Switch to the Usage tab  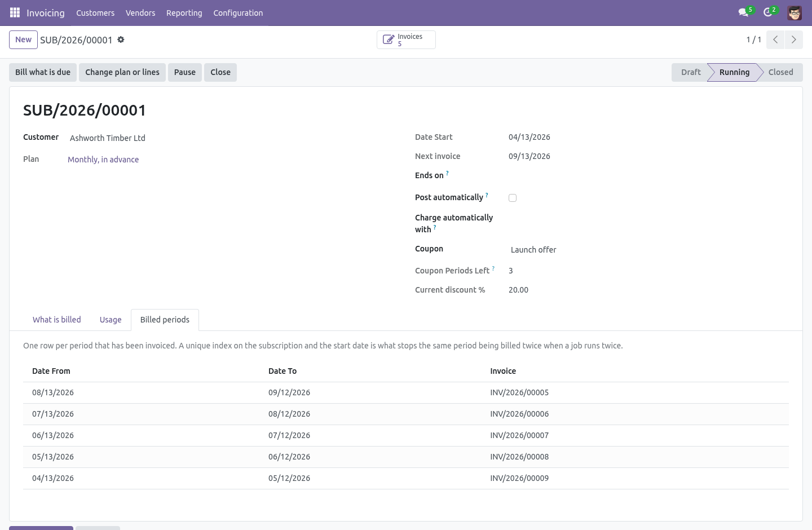point(111,320)
